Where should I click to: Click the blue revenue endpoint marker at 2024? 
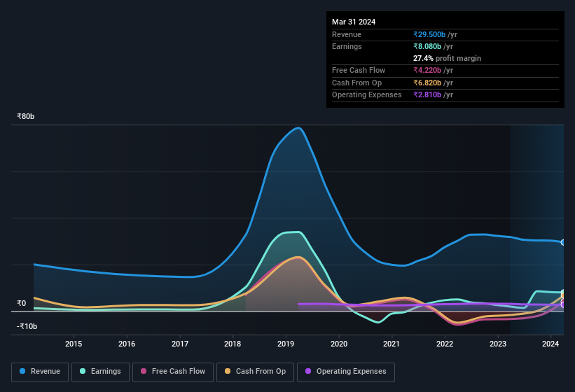click(563, 242)
